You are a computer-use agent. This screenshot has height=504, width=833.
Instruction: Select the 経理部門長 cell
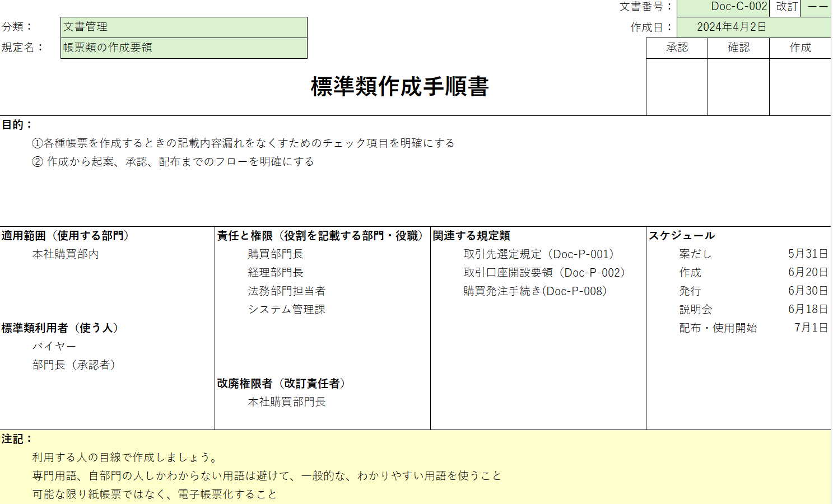click(276, 272)
